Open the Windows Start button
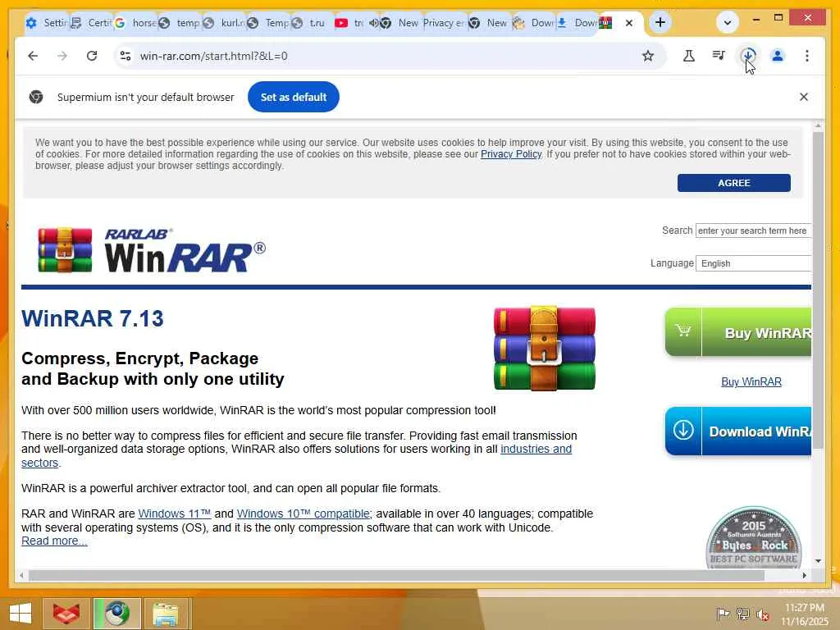Viewport: 840px width, 630px height. point(21,614)
